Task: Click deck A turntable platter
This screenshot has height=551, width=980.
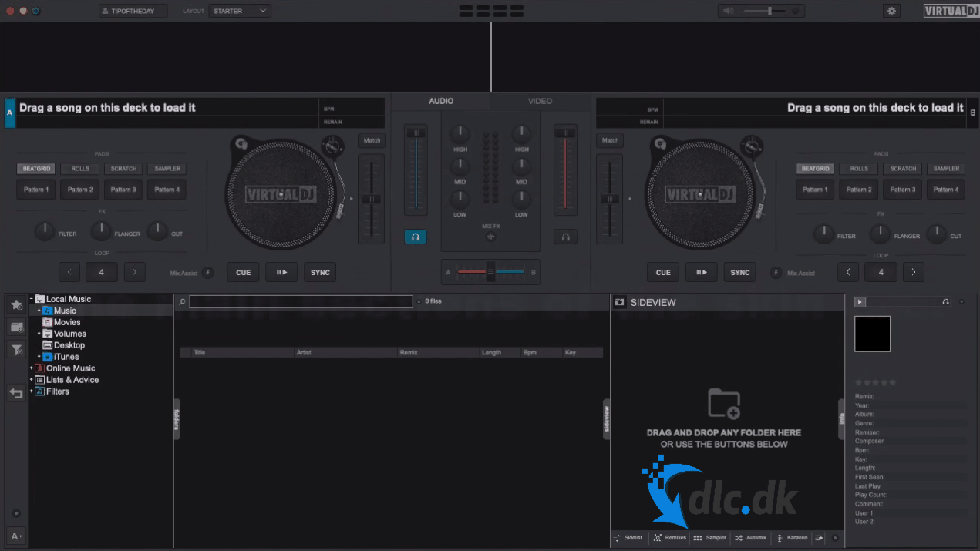Action: (282, 194)
